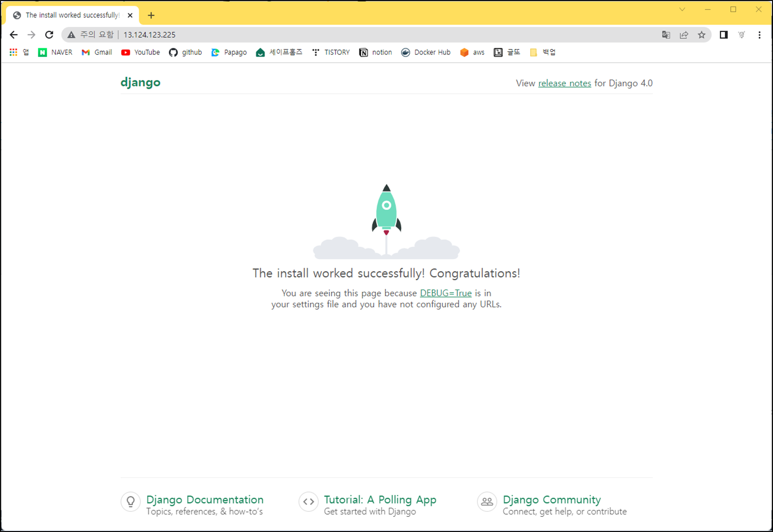Image resolution: width=773 pixels, height=532 pixels.
Task: Open a new tab with plus button
Action: coord(151,15)
